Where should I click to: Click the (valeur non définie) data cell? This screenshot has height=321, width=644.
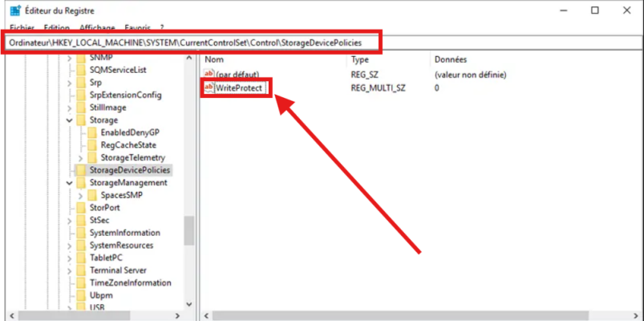470,75
